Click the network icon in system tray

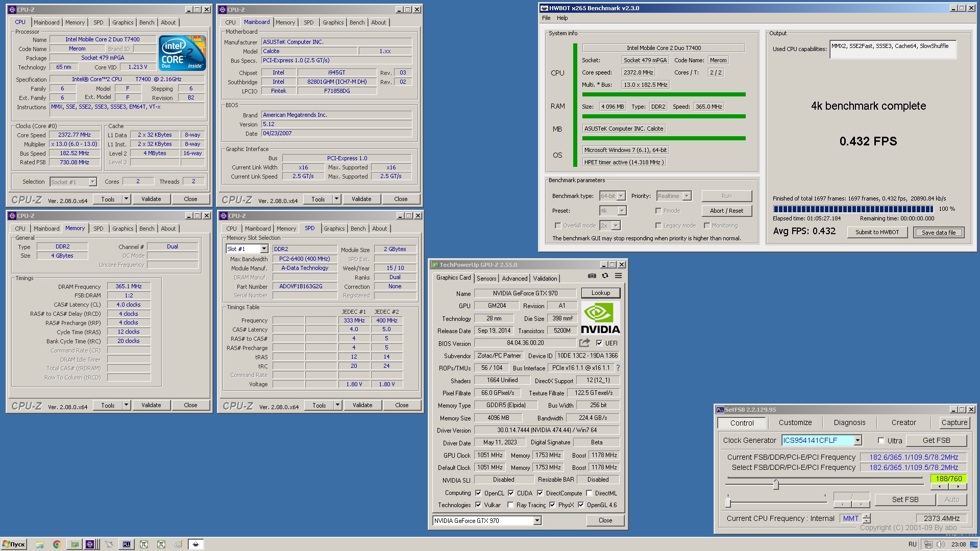click(x=928, y=544)
